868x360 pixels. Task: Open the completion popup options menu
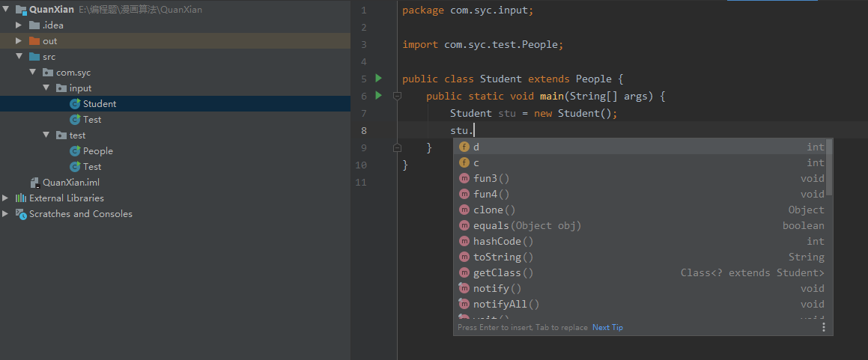(x=823, y=327)
